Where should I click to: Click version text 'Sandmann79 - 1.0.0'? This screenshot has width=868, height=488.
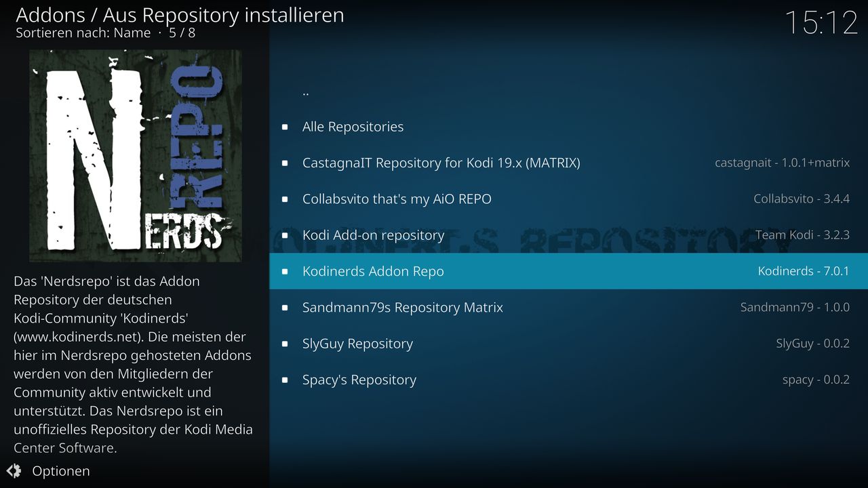tap(795, 307)
